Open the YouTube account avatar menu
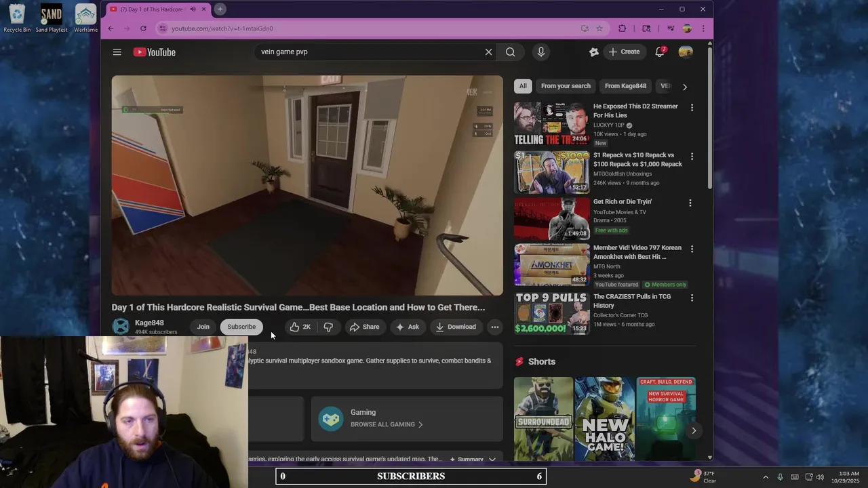Screen dimensions: 868x488 [x=686, y=52]
